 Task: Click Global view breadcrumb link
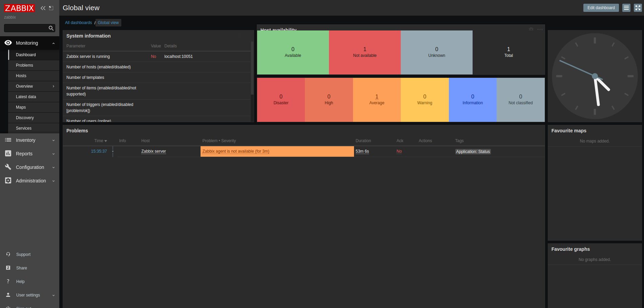tap(108, 23)
